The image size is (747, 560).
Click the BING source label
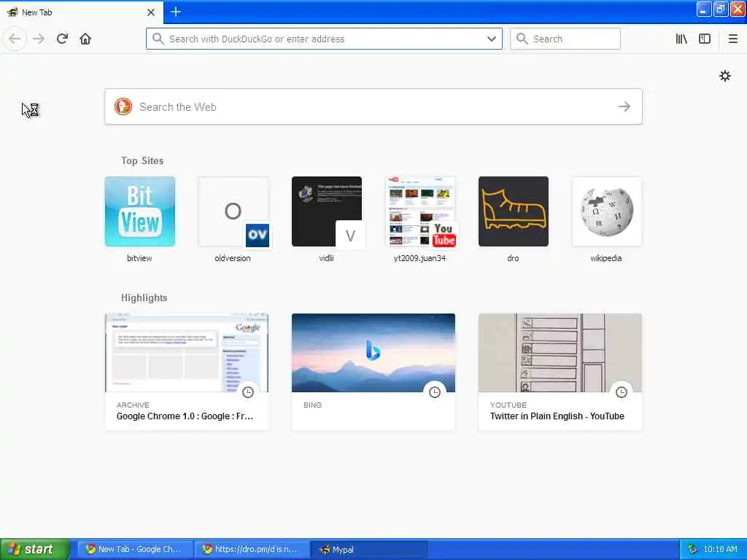pos(312,405)
